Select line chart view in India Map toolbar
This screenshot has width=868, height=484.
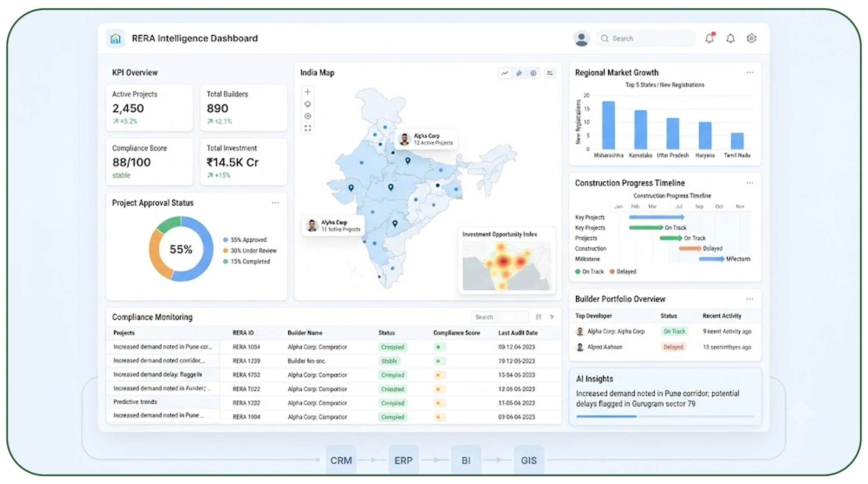pos(505,73)
